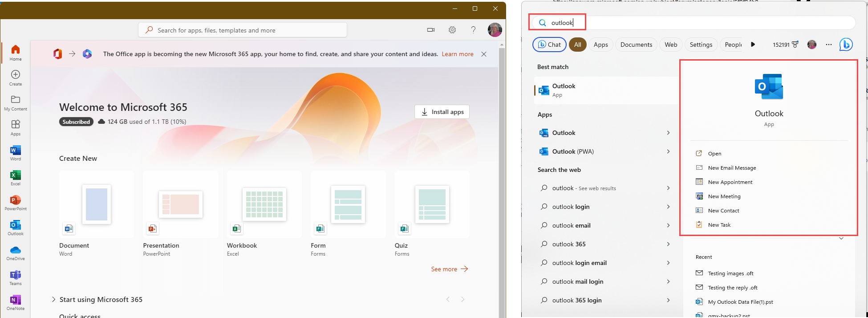Launch PowerPoint from the sidebar
The width and height of the screenshot is (868, 318).
click(16, 202)
